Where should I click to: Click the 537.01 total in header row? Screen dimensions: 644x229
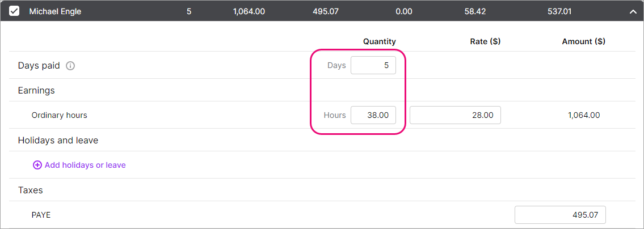click(559, 11)
